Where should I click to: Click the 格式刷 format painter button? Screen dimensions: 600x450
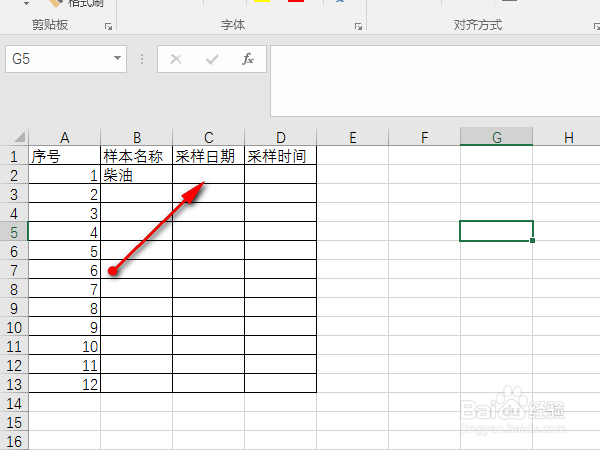(x=77, y=4)
